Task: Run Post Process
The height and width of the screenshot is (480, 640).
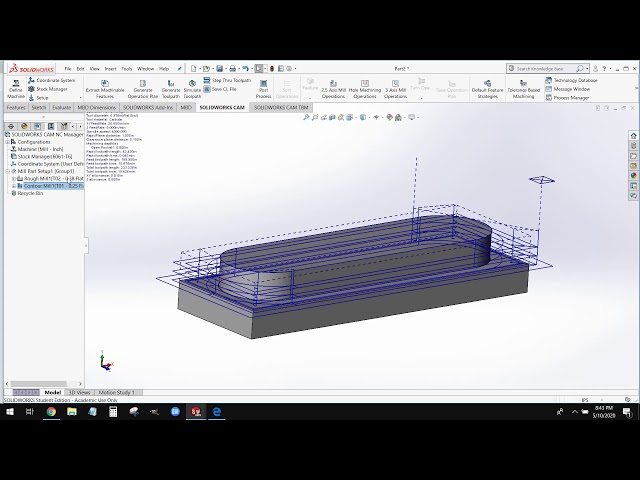Action: click(x=264, y=89)
